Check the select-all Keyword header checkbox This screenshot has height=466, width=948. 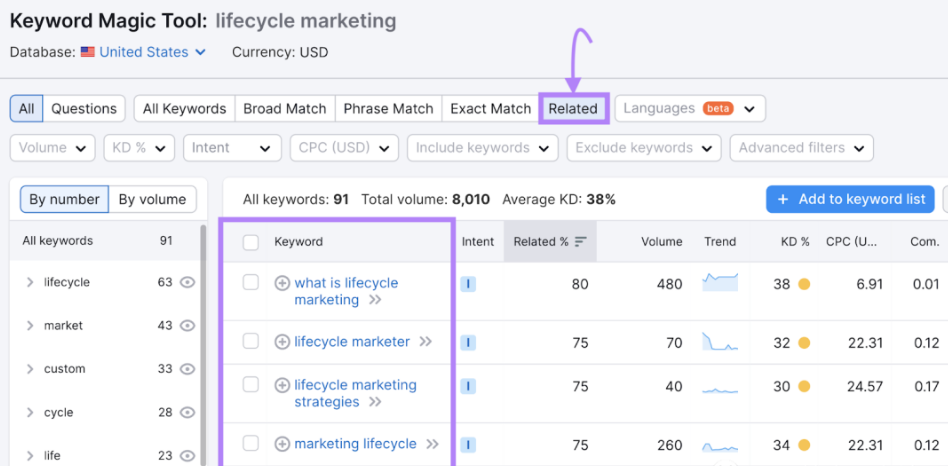click(x=251, y=242)
